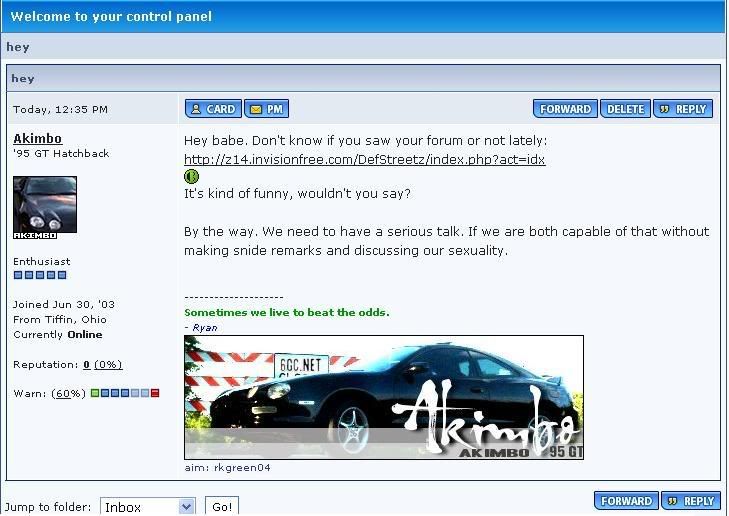
Task: Click the 'Currently Online' status text
Action: click(58, 335)
